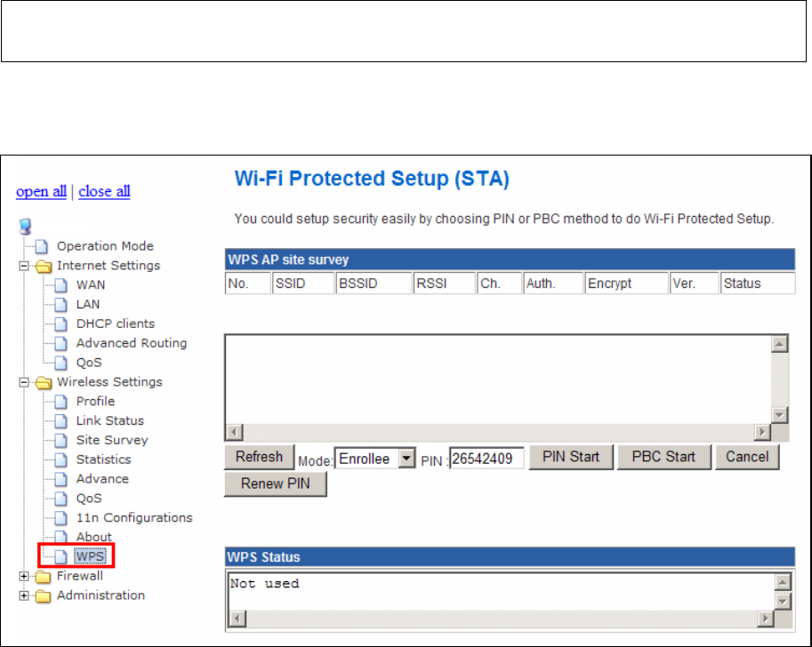Click the page icon beside Advance
The image size is (812, 647).
(x=61, y=479)
